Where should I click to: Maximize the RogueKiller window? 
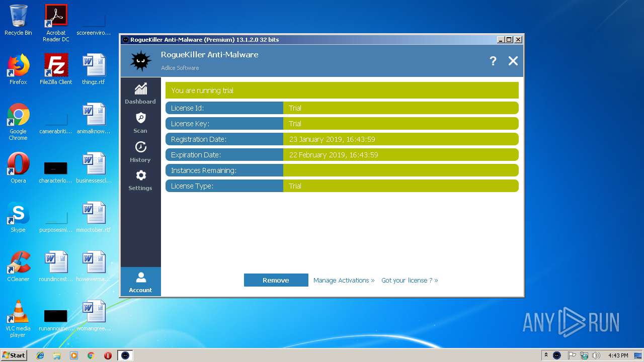click(509, 40)
